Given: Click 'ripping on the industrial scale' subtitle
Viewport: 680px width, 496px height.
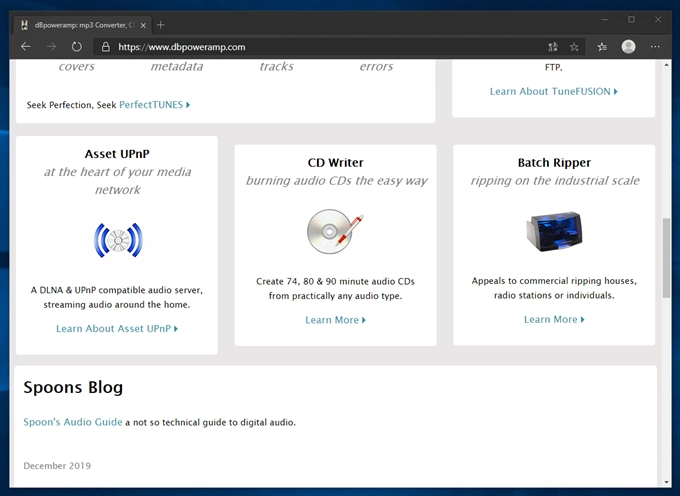Looking at the screenshot, I should tap(555, 180).
